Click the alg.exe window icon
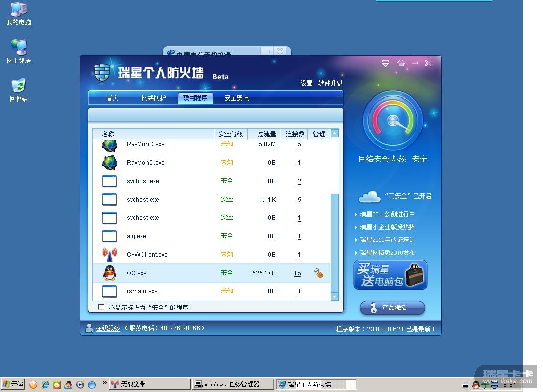Image resolution: width=543 pixels, height=392 pixels. click(x=109, y=236)
